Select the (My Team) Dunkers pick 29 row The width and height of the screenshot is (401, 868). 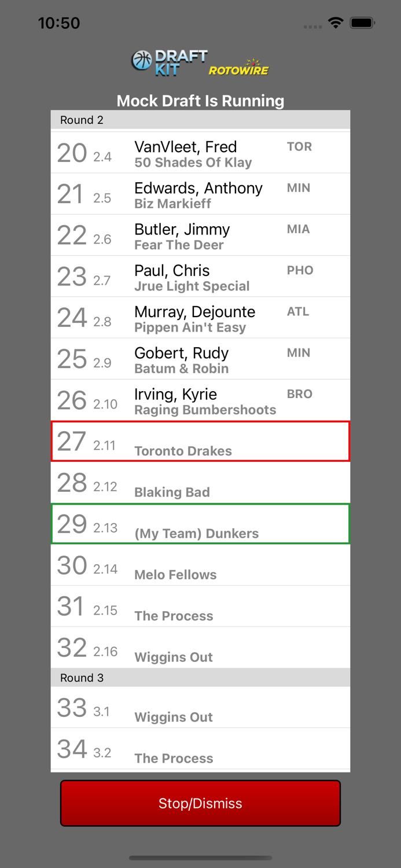pos(200,524)
